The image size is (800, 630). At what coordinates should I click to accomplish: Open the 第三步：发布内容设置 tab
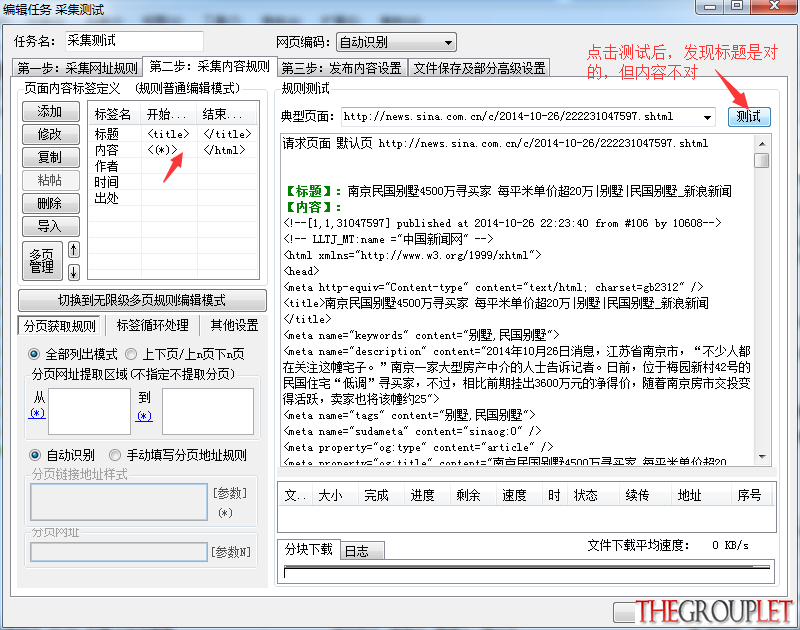[342, 68]
